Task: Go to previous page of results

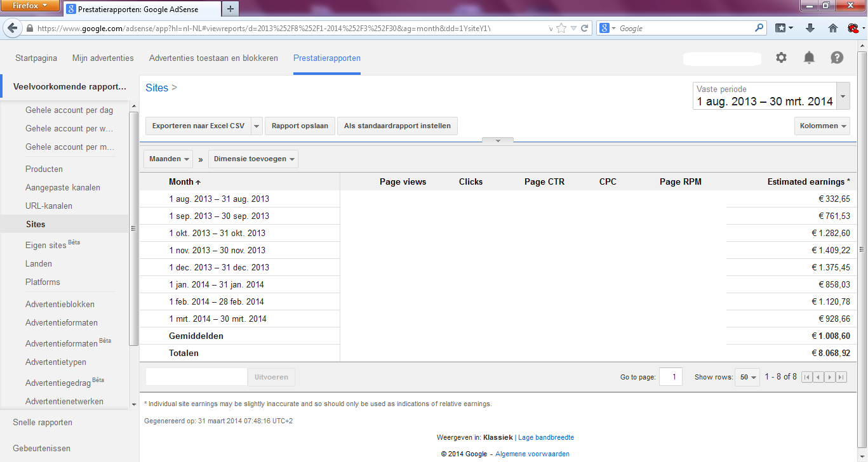Action: click(818, 377)
